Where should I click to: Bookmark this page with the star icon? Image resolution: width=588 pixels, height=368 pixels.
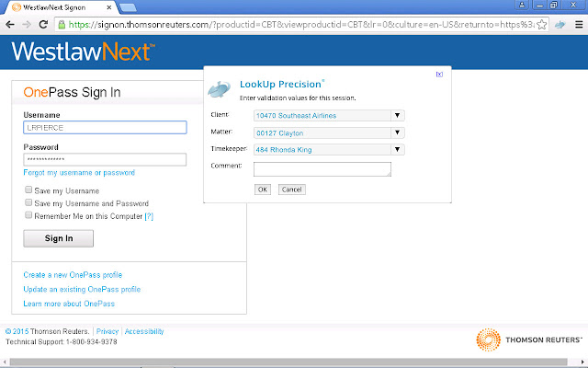click(541, 25)
